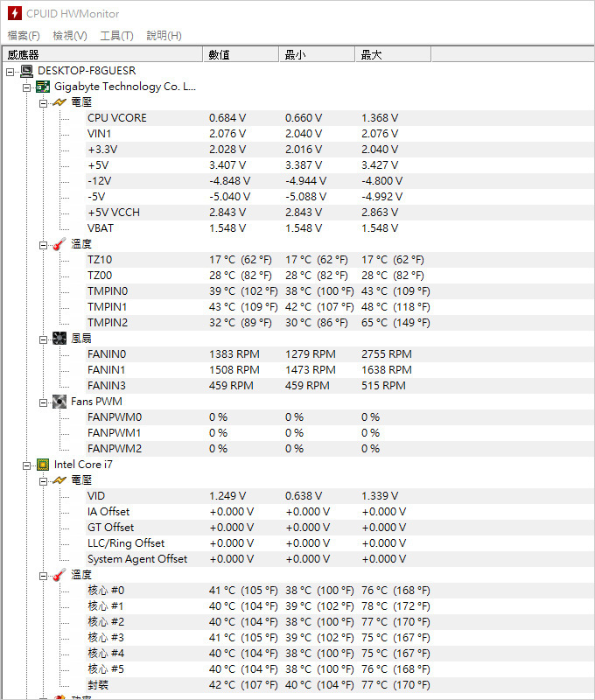Select the LLC/Ring Offset row
The image size is (595, 700).
pos(339,543)
